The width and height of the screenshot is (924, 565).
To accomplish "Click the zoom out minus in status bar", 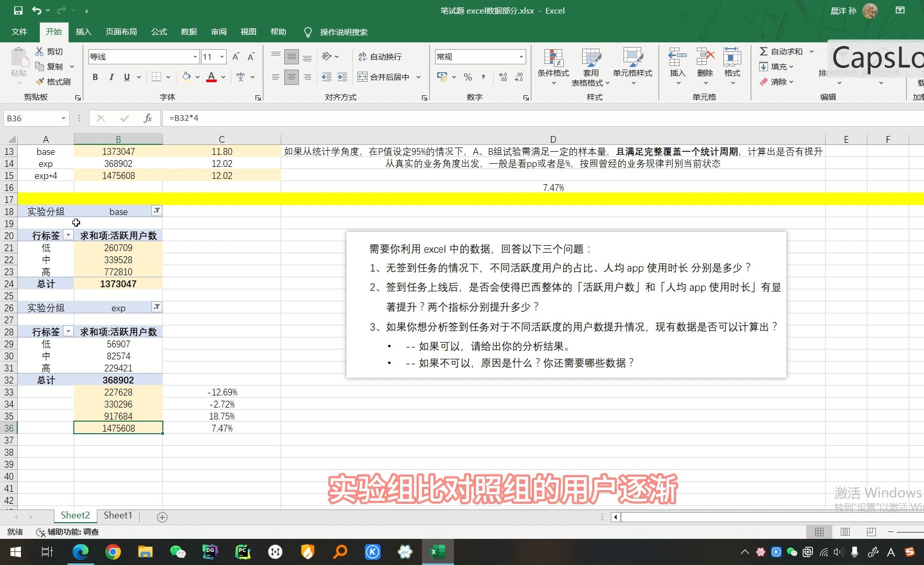I will (890, 532).
